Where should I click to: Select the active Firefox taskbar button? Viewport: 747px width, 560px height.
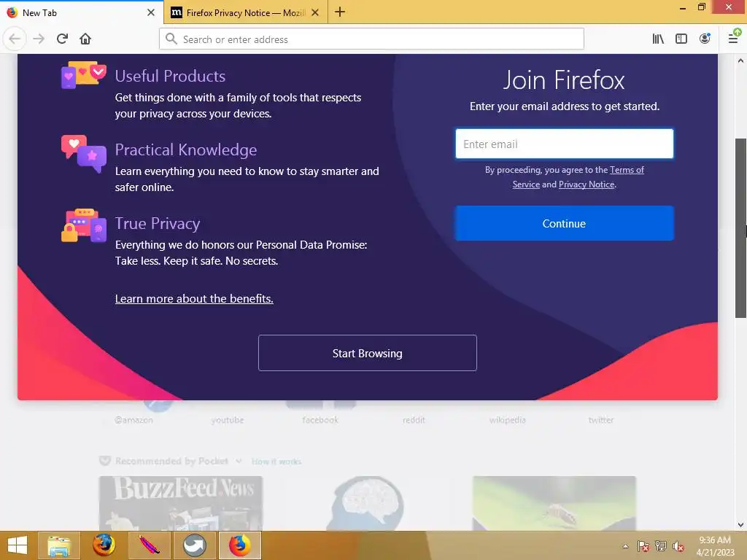[239, 545]
